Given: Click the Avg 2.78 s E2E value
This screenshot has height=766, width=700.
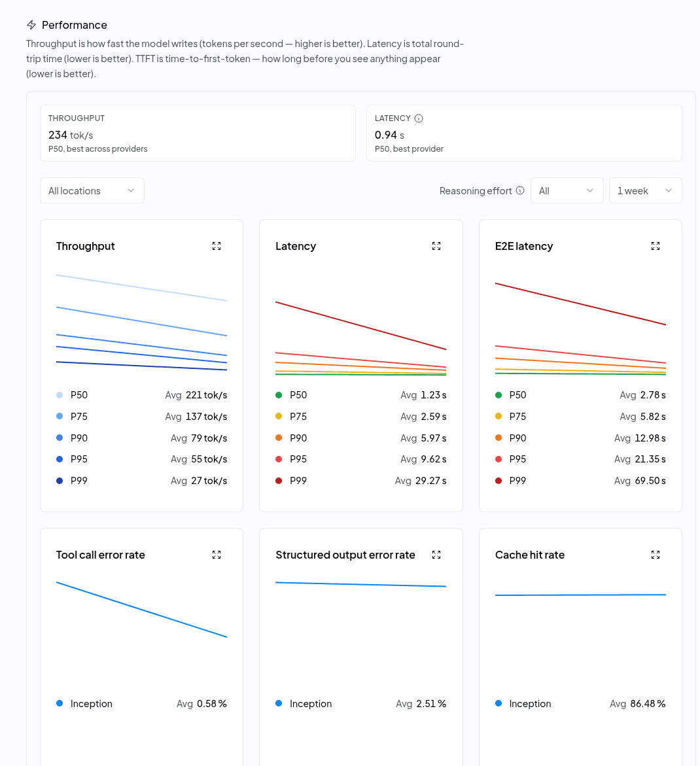Looking at the screenshot, I should (x=643, y=394).
